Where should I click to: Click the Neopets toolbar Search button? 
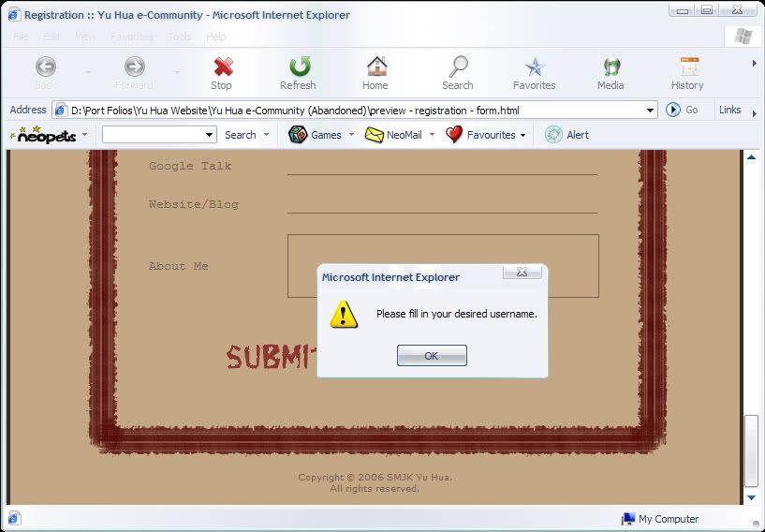coord(240,135)
